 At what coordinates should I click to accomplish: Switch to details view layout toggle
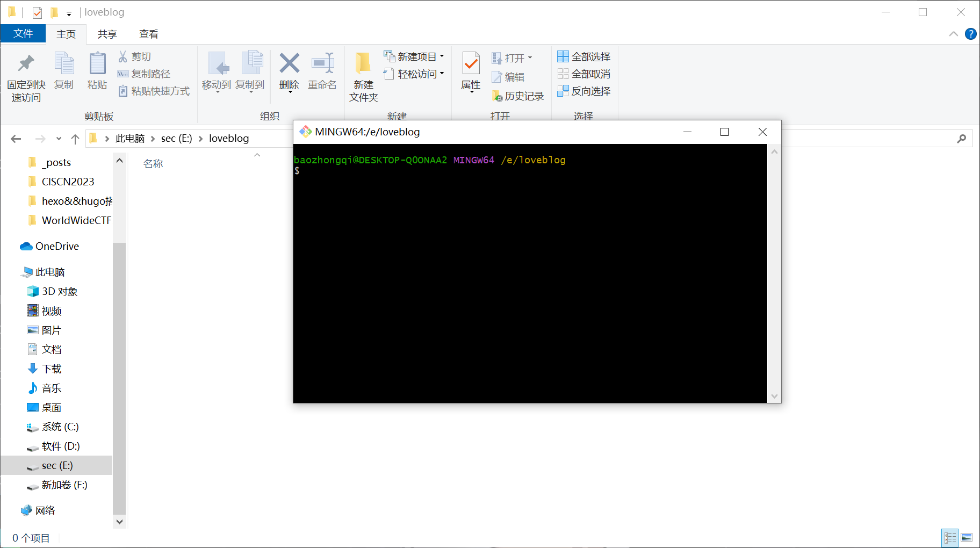[x=950, y=537]
